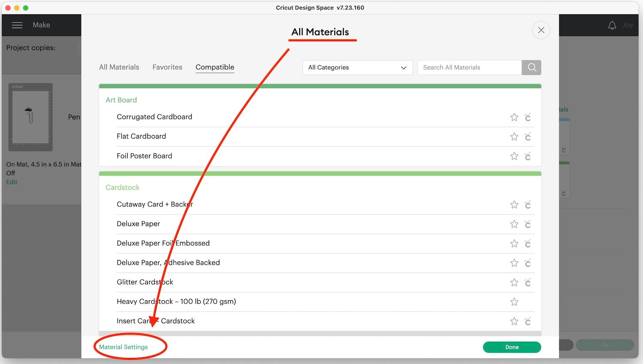This screenshot has width=643, height=364.
Task: Star the Glitter Cardstock material
Action: 514,283
